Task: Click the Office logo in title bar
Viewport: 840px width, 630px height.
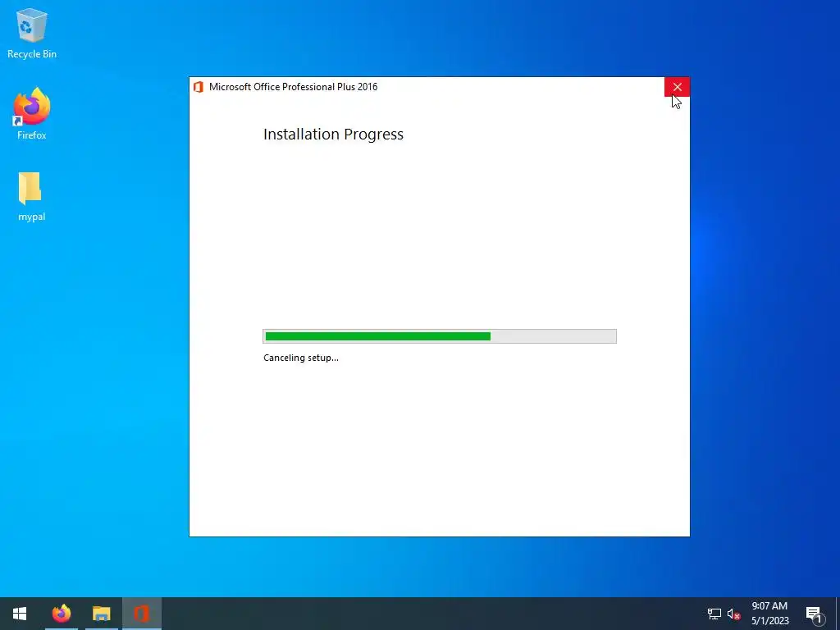Action: [199, 87]
